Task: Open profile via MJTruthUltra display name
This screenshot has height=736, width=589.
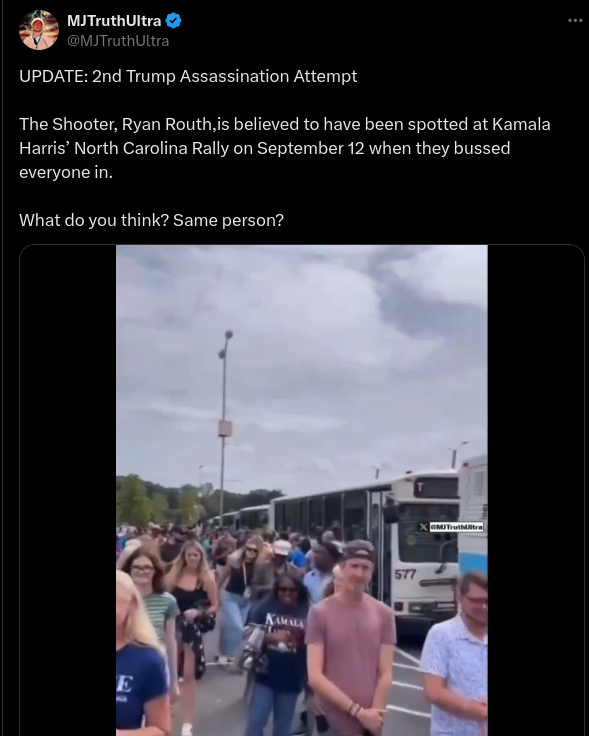Action: [114, 21]
